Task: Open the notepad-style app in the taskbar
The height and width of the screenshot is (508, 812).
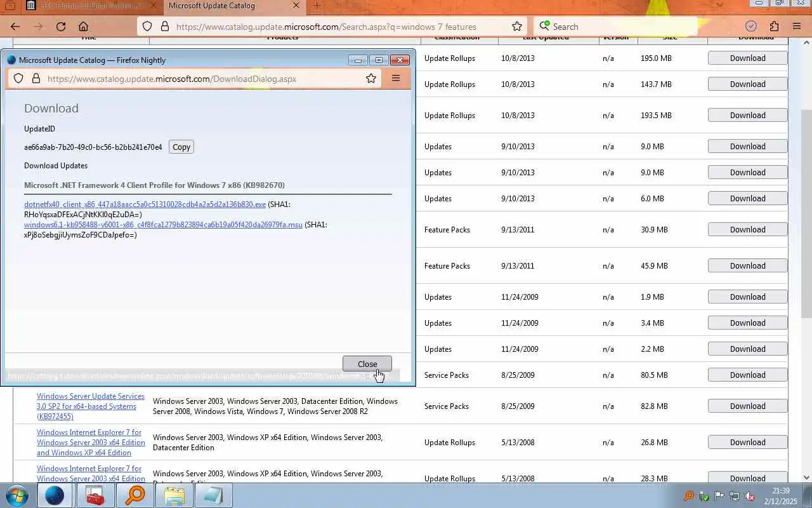Action: point(214,495)
